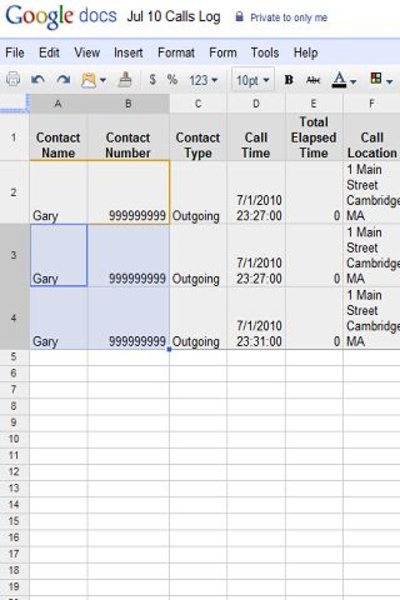Open text color dropdown arrow
The image size is (400, 600).
pos(353,82)
